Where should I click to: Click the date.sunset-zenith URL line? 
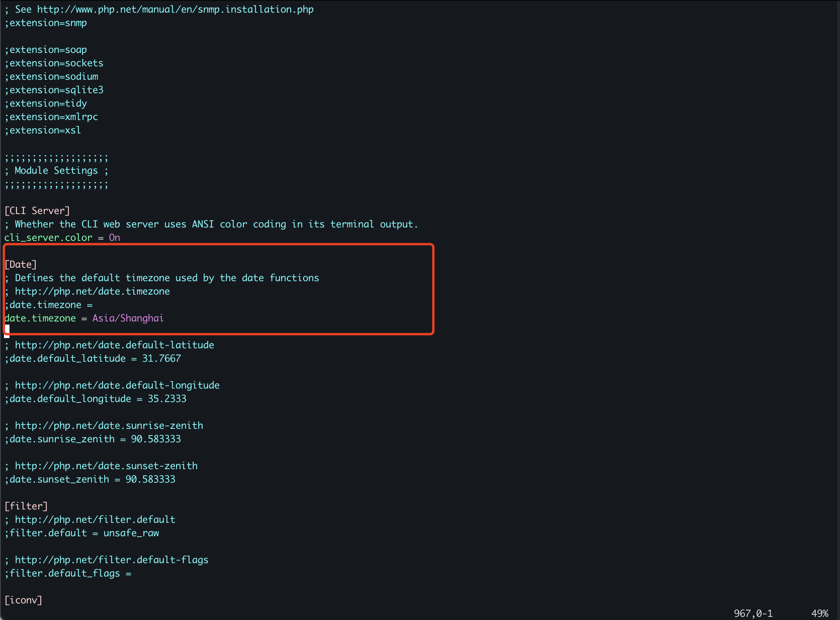click(106, 466)
